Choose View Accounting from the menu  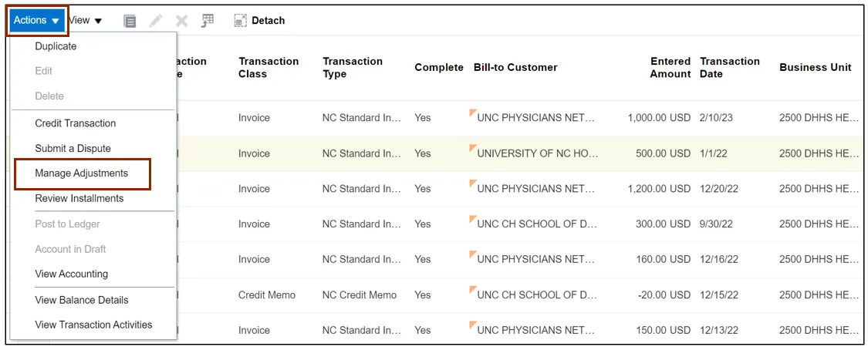click(72, 274)
